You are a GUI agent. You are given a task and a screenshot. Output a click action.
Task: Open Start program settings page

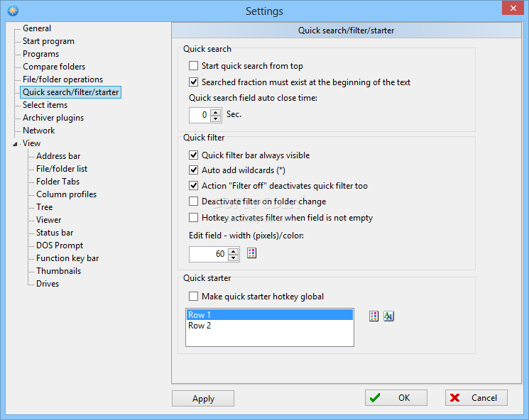(48, 41)
